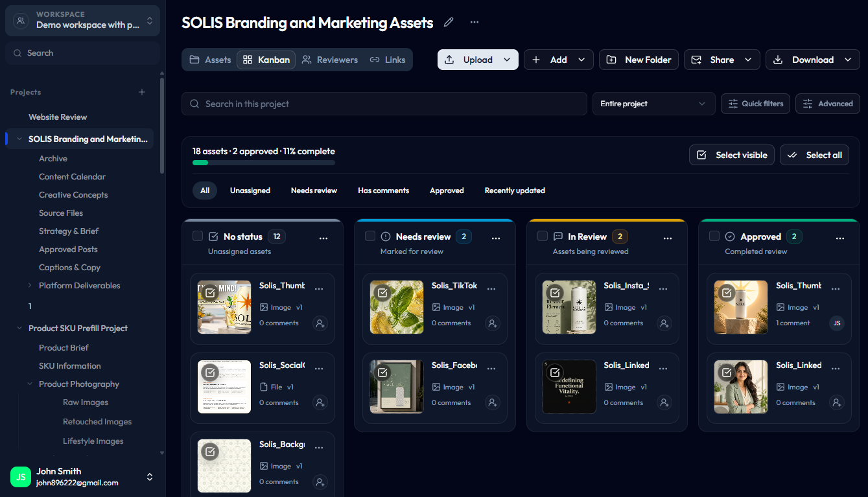Tick the No status column checkbox
This screenshot has height=497, width=868.
coord(198,237)
